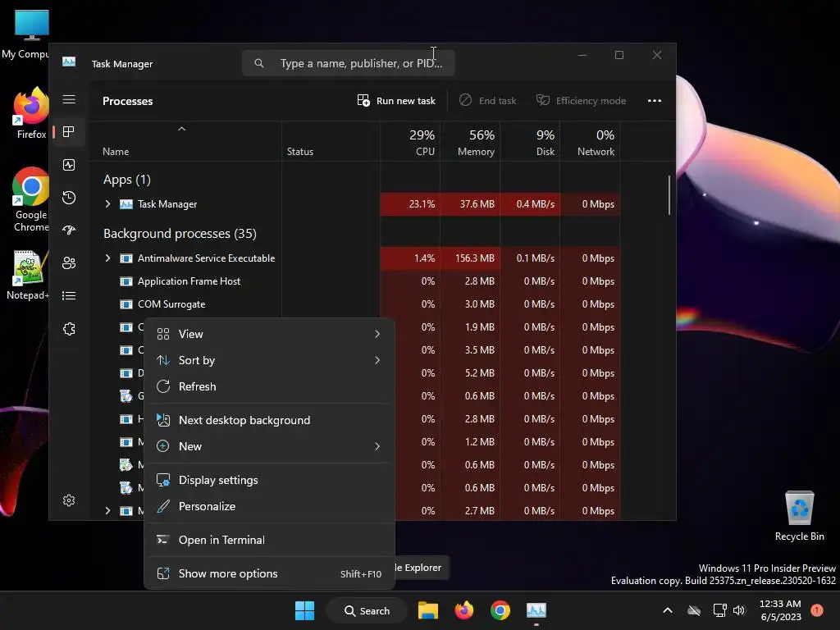Viewport: 840px width, 630px height.
Task: Click the End task button
Action: pos(487,101)
